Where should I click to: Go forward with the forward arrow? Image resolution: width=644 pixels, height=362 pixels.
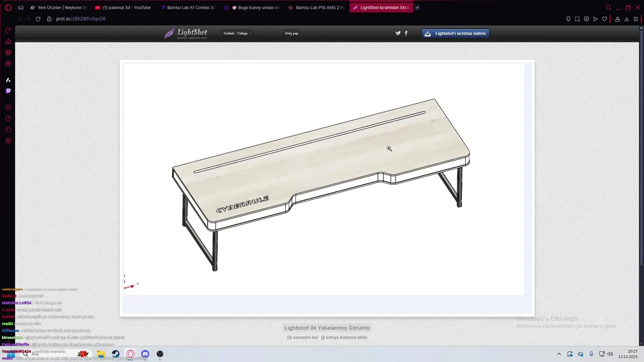[x=29, y=19]
